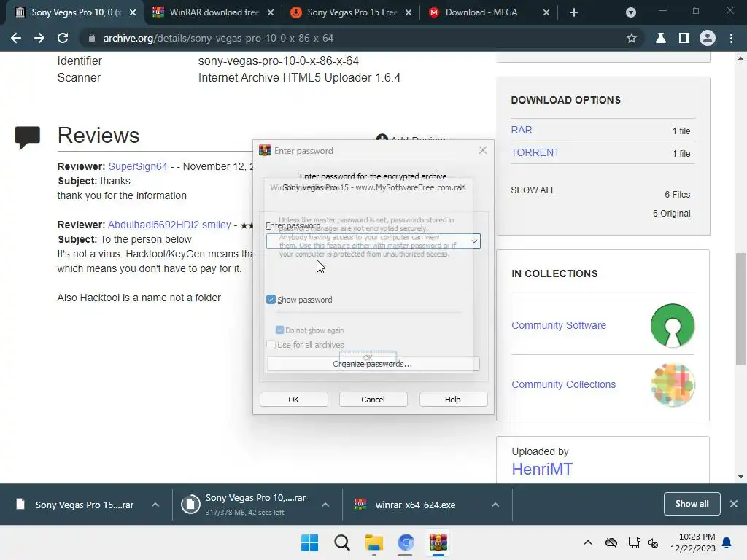Select the Sony Vegas Pro 10 archive tab
Screen dimensions: 747x560
pyautogui.click(x=75, y=12)
